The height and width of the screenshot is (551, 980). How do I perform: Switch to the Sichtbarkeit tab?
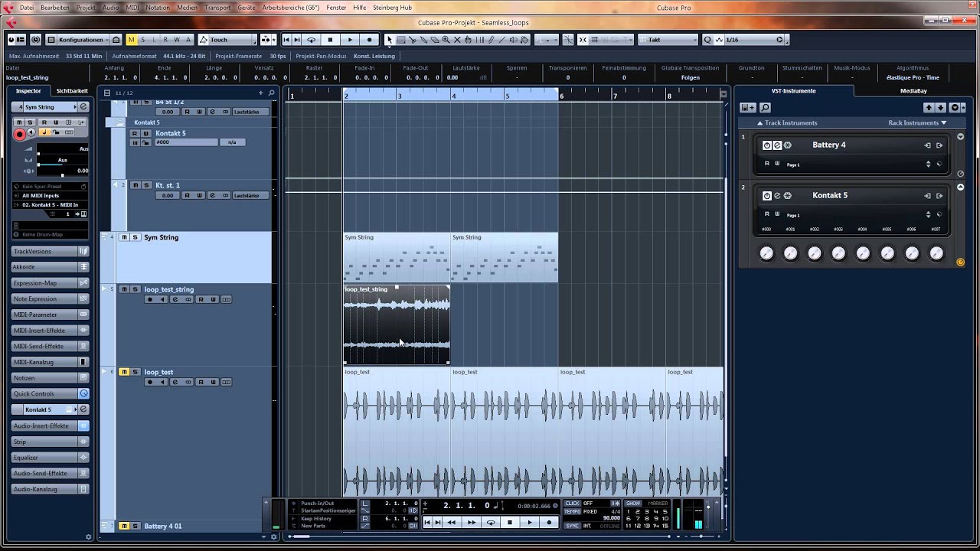click(x=72, y=90)
